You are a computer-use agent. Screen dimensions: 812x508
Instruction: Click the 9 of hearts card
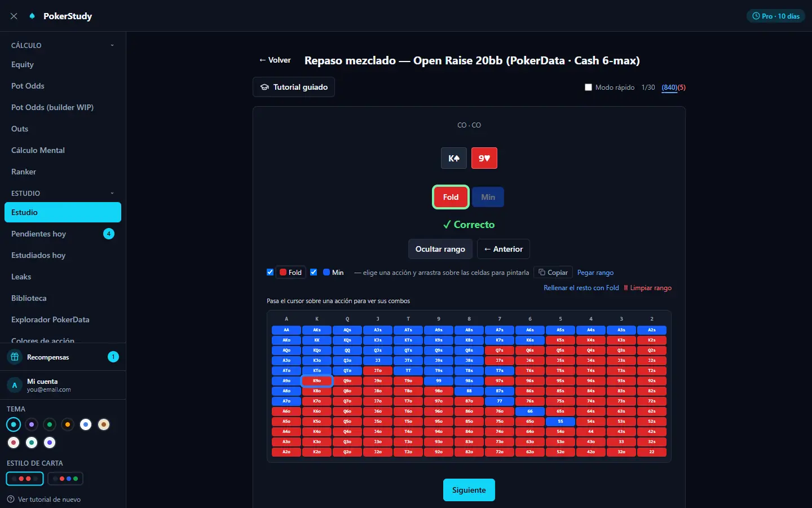pos(484,158)
